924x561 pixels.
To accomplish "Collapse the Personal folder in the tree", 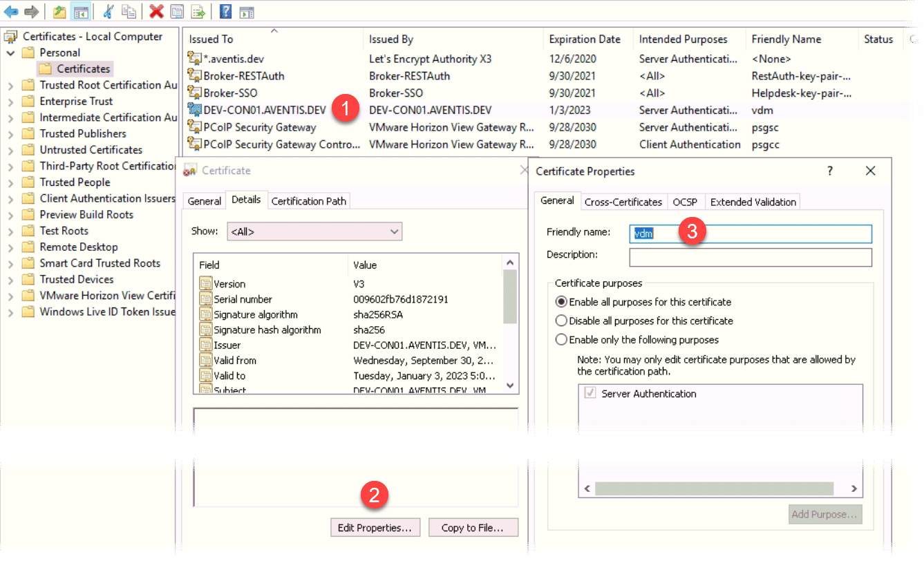I will [12, 53].
